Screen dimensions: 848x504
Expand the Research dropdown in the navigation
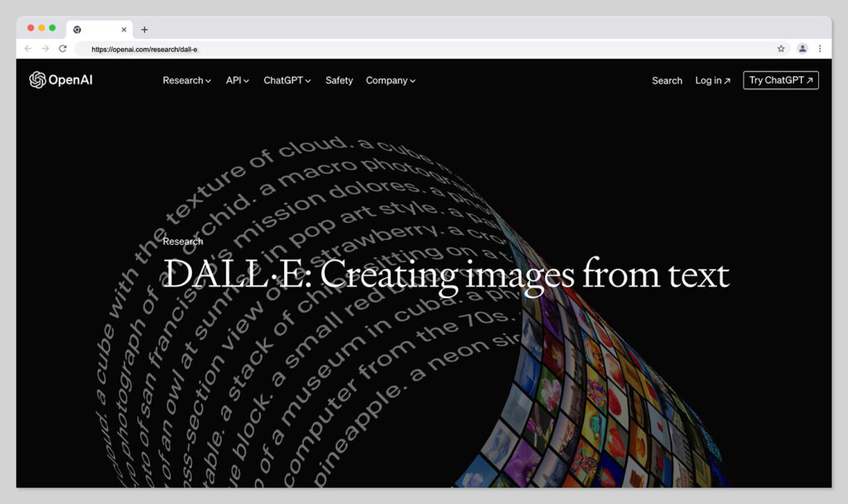click(186, 80)
